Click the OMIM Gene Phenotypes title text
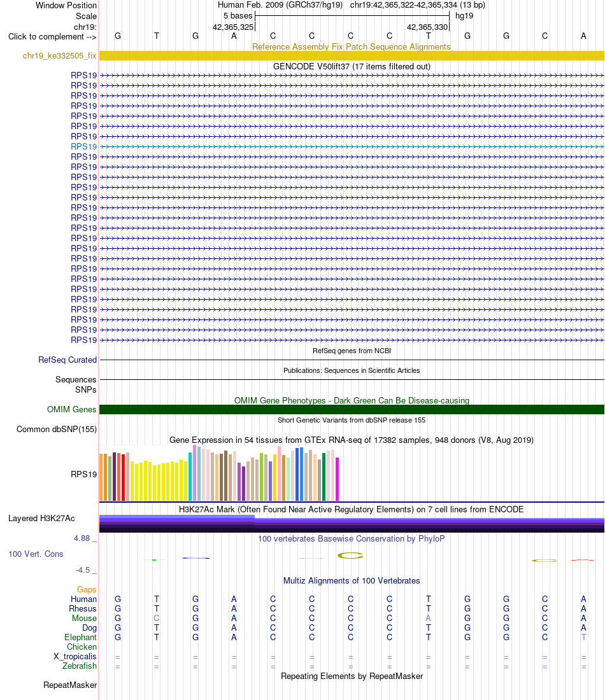The image size is (605, 700). (352, 400)
